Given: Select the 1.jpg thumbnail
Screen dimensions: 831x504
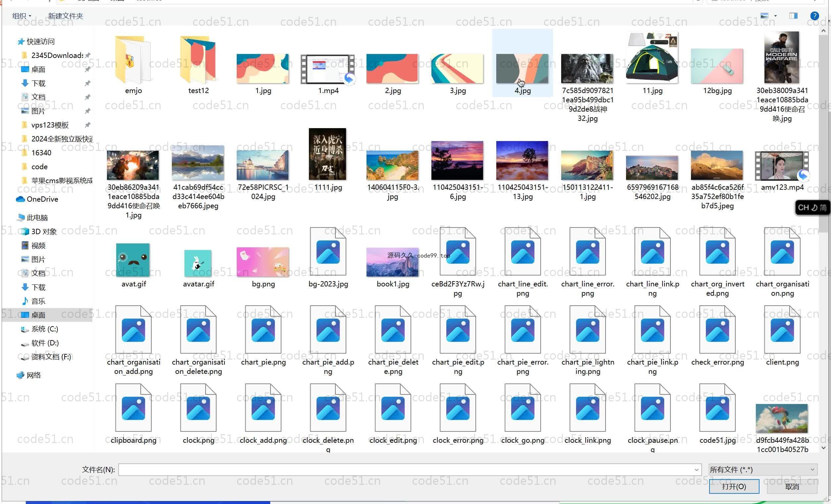Looking at the screenshot, I should pos(263,69).
